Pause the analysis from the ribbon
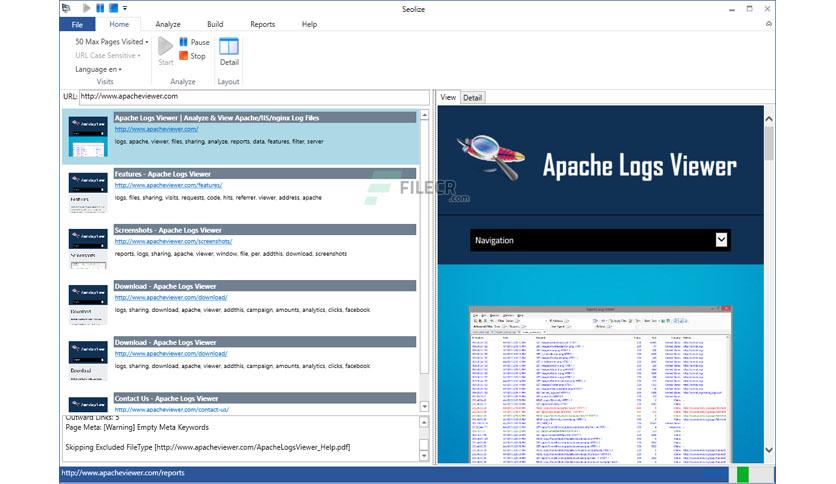This screenshot has height=484, width=836. click(194, 42)
